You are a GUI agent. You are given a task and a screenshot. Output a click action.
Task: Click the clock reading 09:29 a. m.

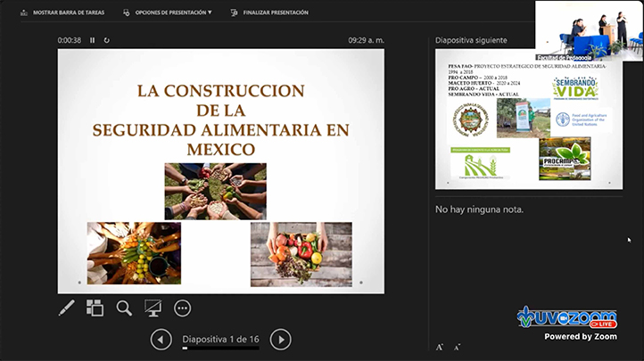(x=366, y=40)
